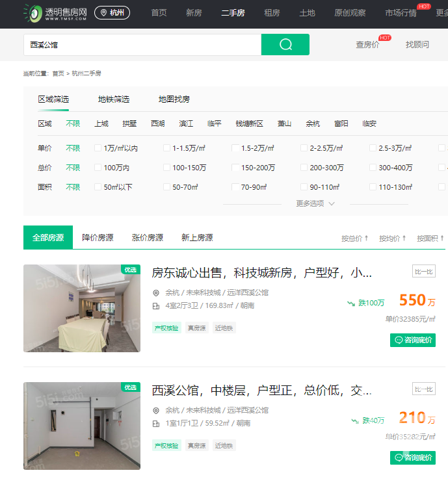Viewport: 448px width, 477px height.
Task: Switch to the 地图找房 tab
Action: (174, 99)
